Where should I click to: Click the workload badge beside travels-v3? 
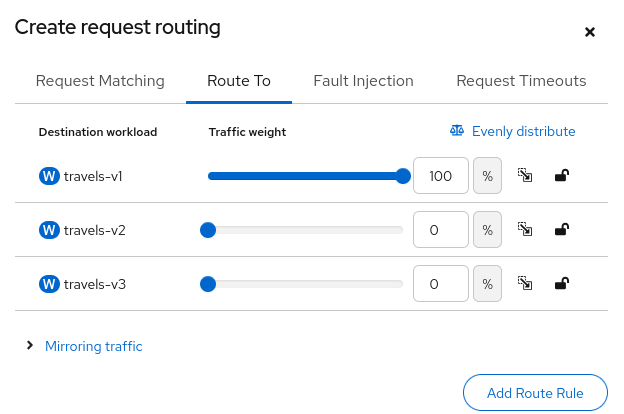[x=49, y=284]
